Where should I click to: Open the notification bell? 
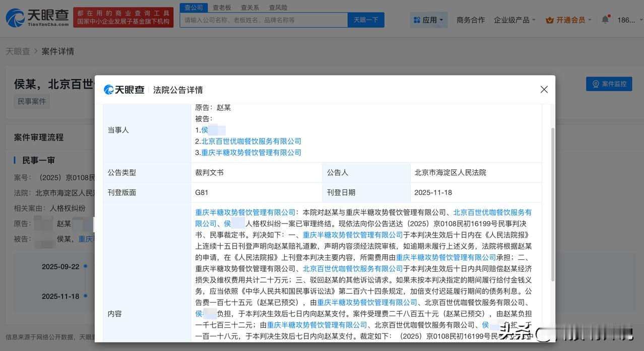(x=605, y=20)
